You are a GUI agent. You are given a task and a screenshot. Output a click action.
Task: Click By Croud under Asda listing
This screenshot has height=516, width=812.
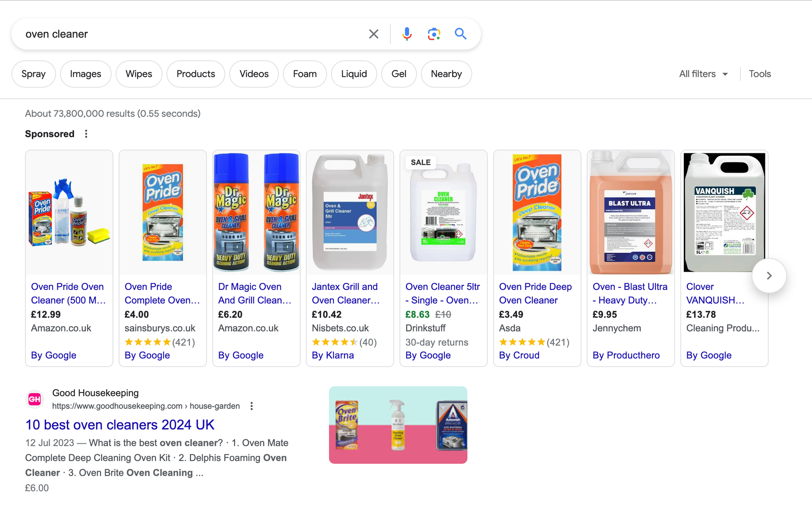pos(519,355)
